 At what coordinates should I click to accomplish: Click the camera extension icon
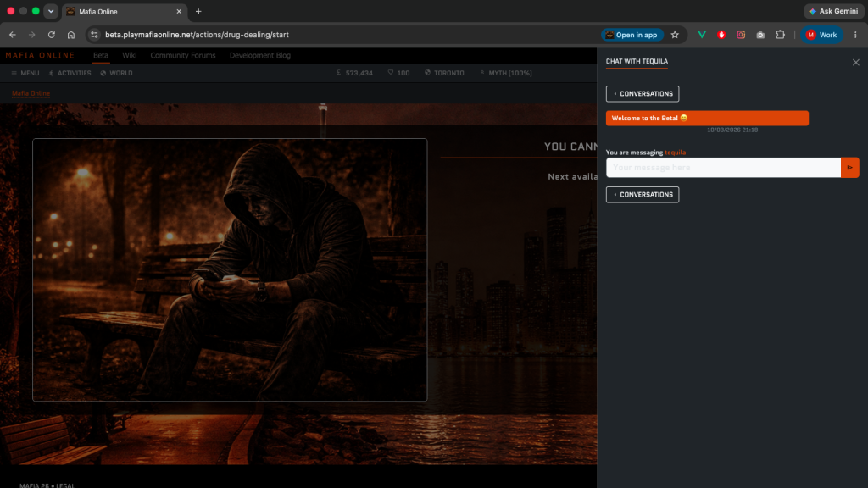click(760, 34)
